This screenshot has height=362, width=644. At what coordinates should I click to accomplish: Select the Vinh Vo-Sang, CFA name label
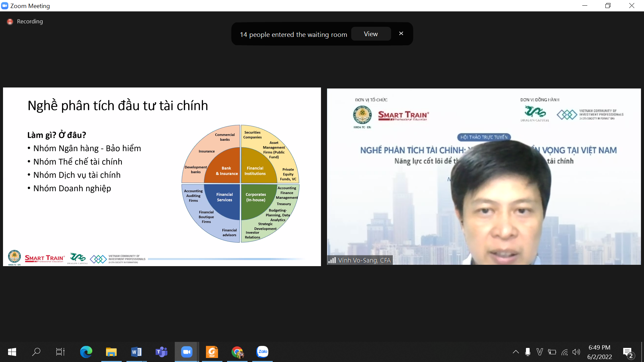(x=364, y=260)
